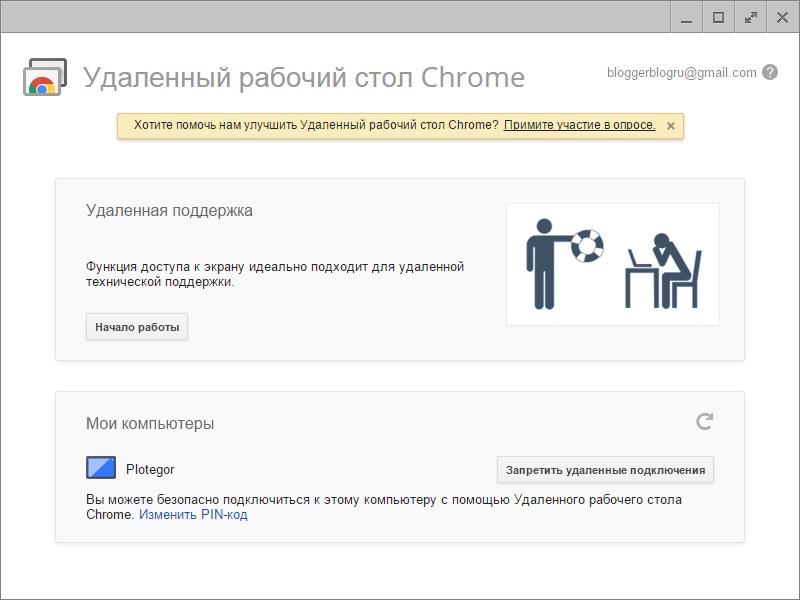Toggle fullscreen with the diagonal arrows icon
The width and height of the screenshot is (800, 600).
pos(751,18)
